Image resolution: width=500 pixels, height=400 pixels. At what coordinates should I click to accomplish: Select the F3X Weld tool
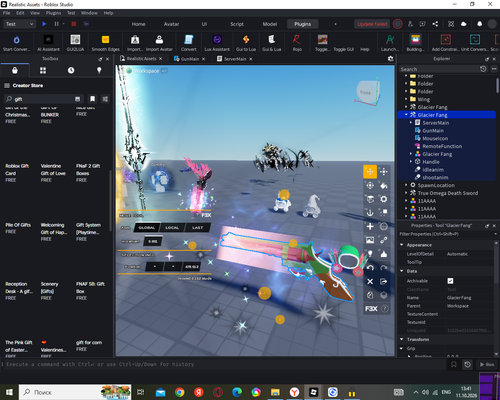tap(384, 240)
